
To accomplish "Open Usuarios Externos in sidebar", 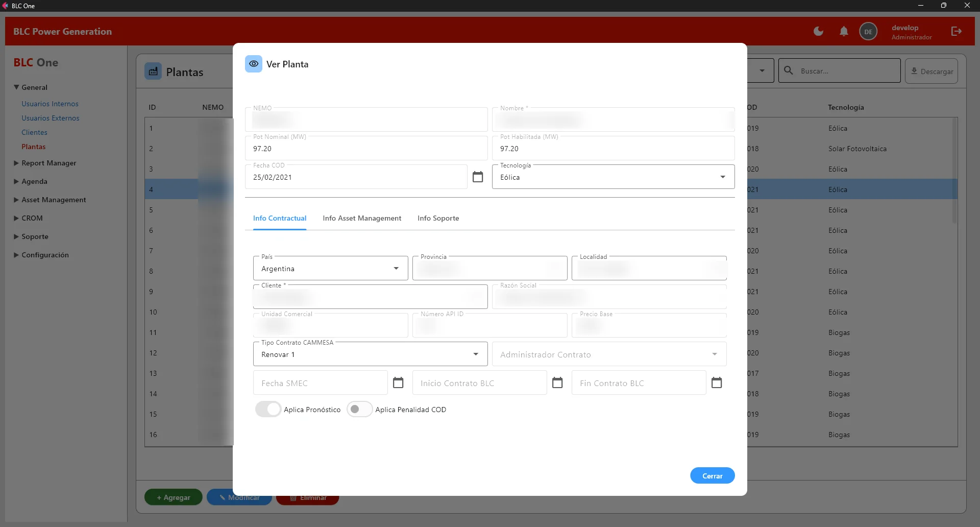I will [x=51, y=118].
